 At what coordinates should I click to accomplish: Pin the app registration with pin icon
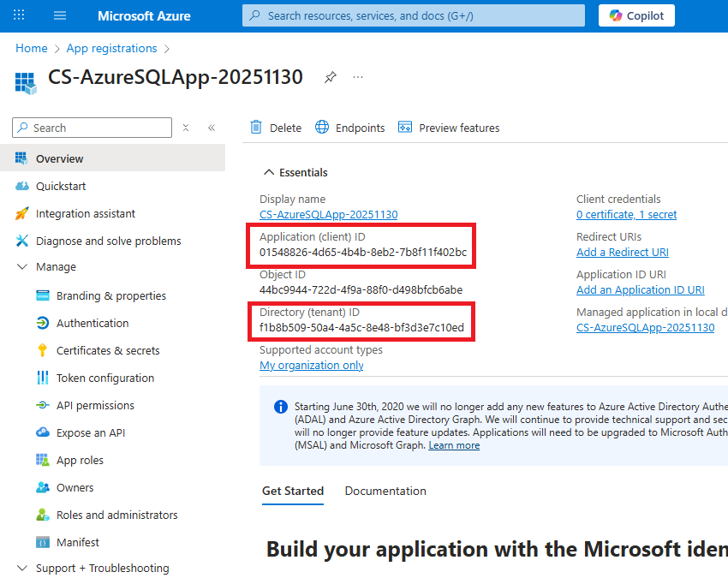click(x=330, y=78)
